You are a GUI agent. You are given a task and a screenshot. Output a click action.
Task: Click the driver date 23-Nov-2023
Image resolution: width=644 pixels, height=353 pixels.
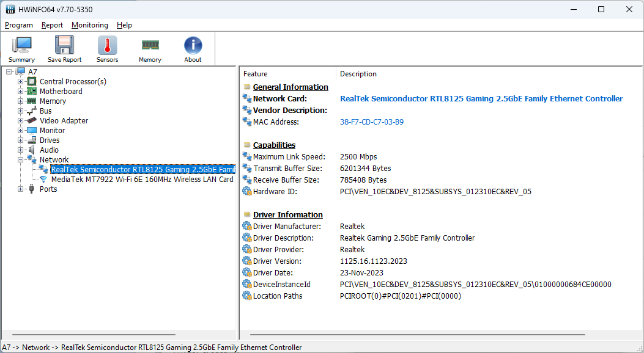pyautogui.click(x=361, y=272)
